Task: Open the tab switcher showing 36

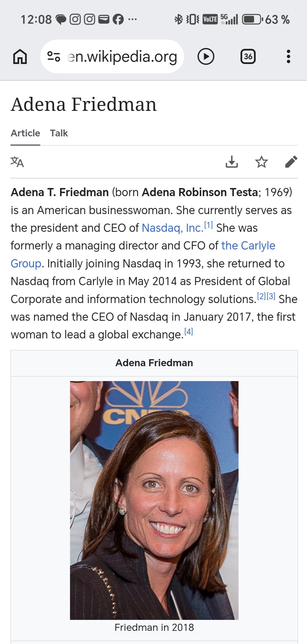Action: [x=248, y=56]
